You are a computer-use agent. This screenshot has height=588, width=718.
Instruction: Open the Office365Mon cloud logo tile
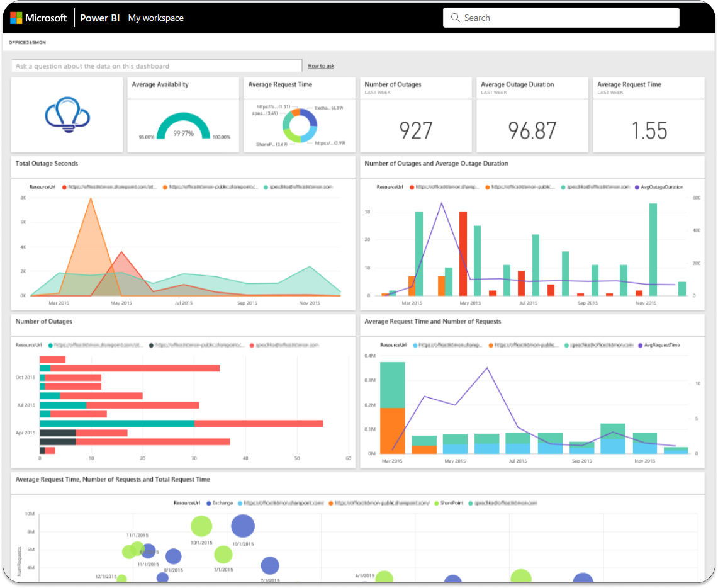66,115
